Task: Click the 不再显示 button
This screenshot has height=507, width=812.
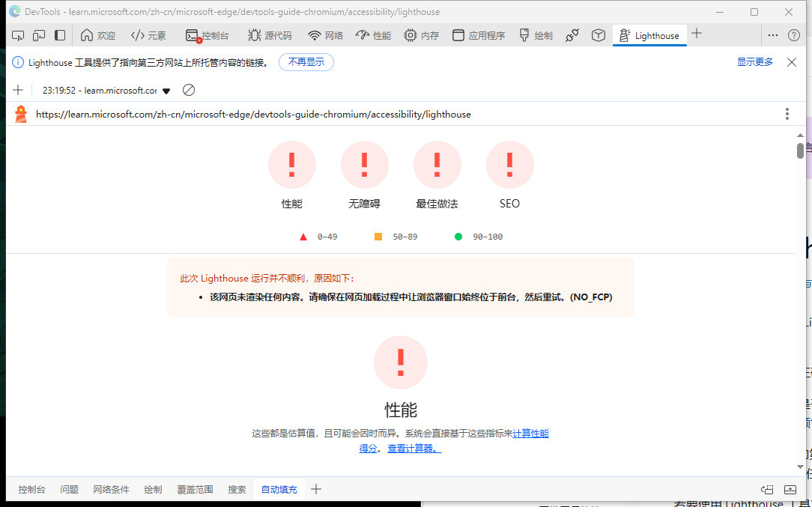Action: (x=306, y=62)
